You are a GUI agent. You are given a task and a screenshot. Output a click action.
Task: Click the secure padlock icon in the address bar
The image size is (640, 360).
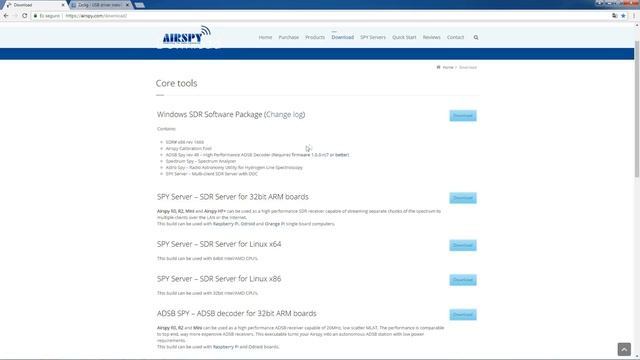[36, 16]
